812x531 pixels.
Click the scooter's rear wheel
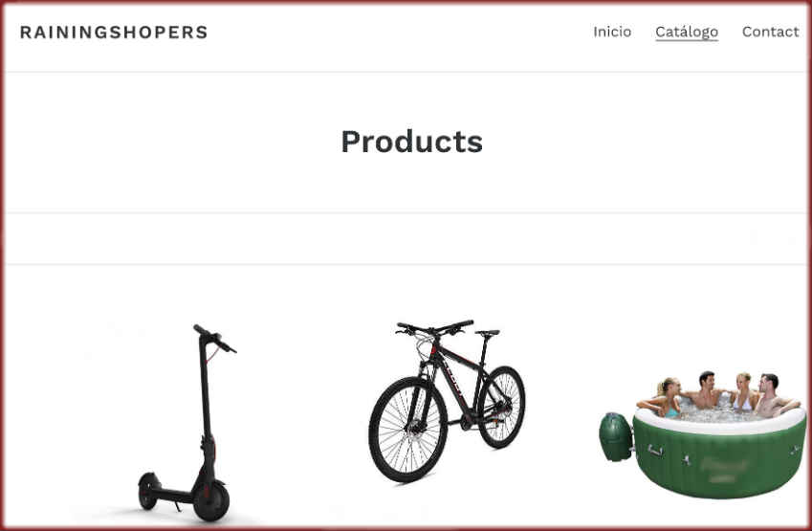pos(148,491)
